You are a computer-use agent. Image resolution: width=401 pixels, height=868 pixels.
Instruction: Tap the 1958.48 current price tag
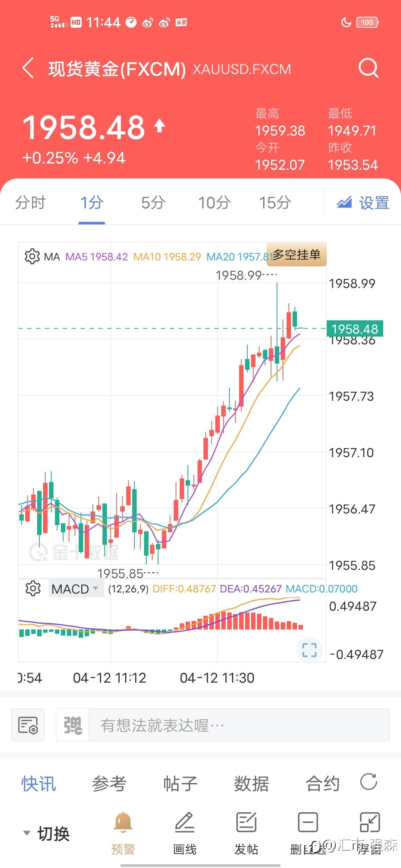(355, 329)
